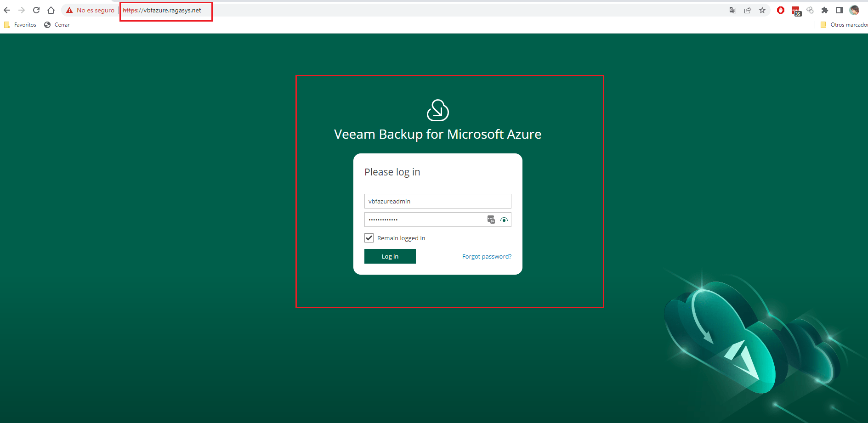Open the Forgot password? link

click(487, 256)
